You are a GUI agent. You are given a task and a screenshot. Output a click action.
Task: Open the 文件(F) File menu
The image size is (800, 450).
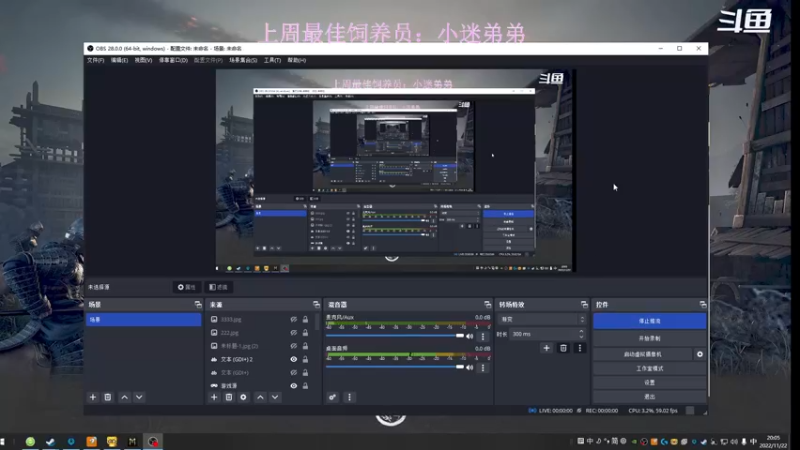coord(95,60)
